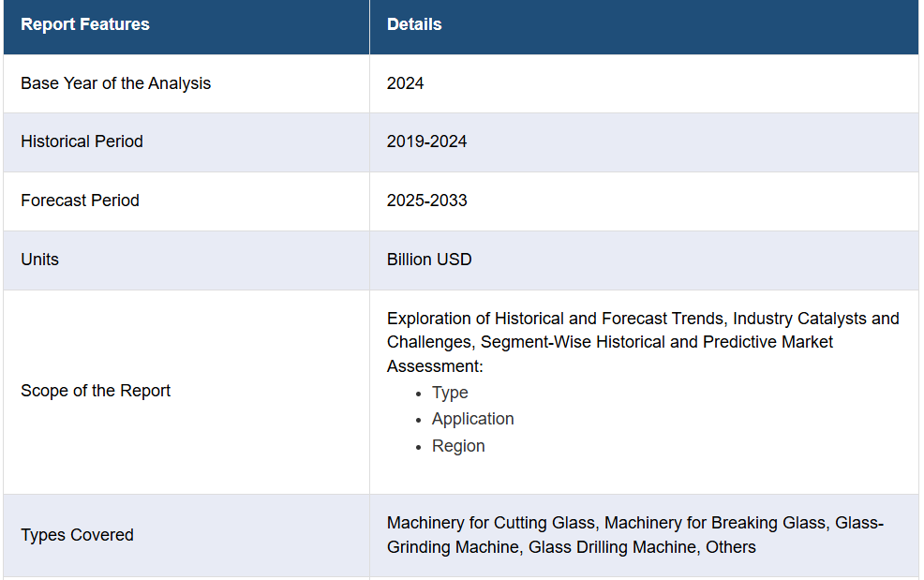Select the Units row label

tap(40, 260)
